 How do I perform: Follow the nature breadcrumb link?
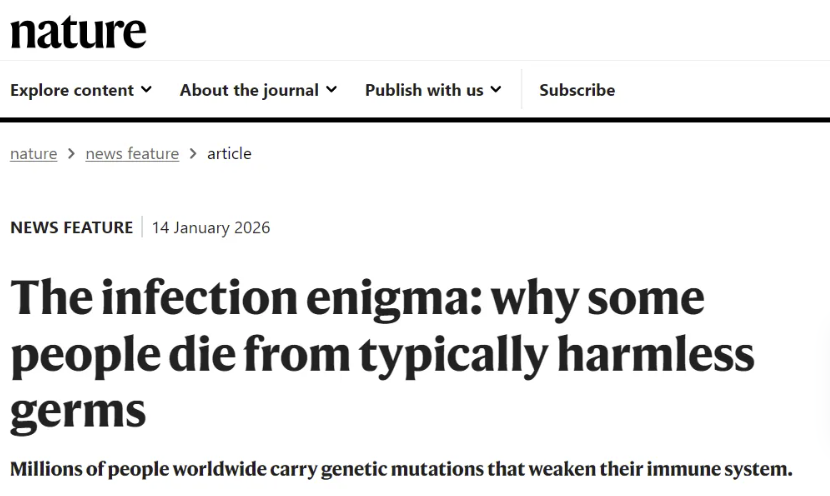point(33,154)
